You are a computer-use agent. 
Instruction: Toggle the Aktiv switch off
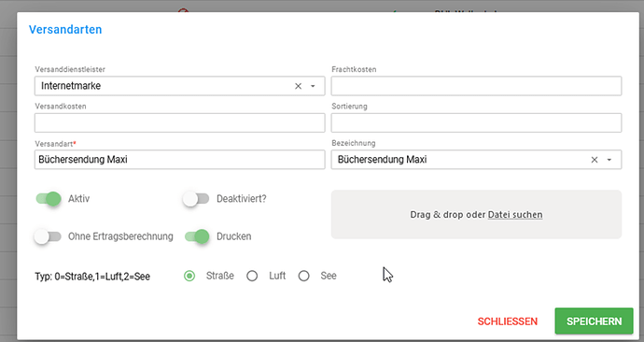(x=49, y=199)
